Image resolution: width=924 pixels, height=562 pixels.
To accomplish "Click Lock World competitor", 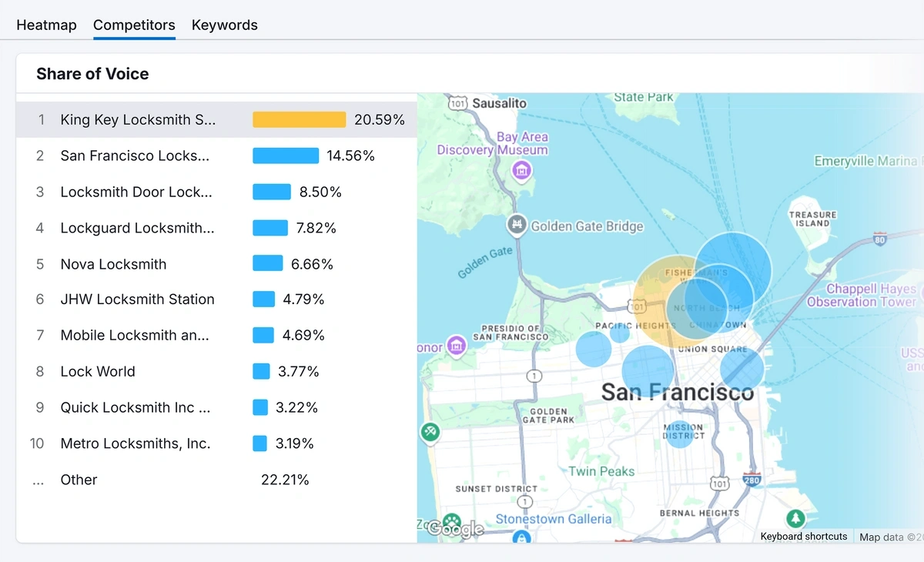I will 216,372.
